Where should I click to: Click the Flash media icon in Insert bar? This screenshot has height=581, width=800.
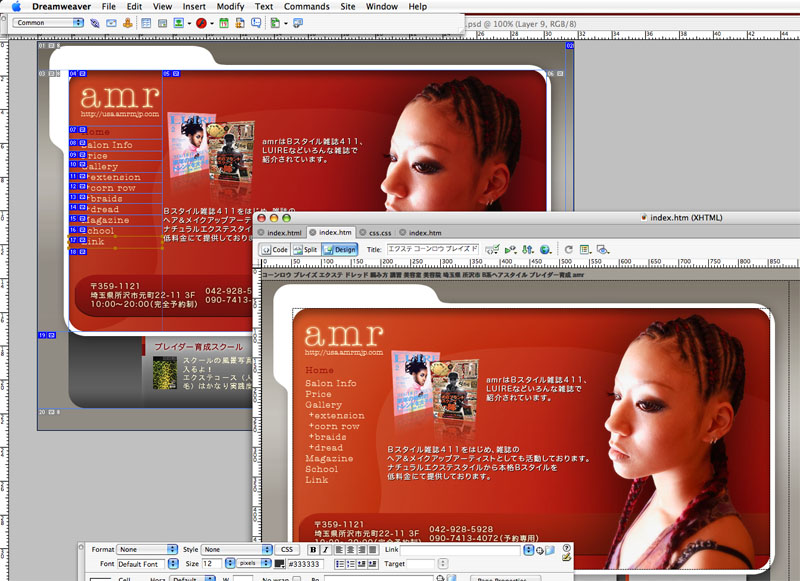point(202,23)
